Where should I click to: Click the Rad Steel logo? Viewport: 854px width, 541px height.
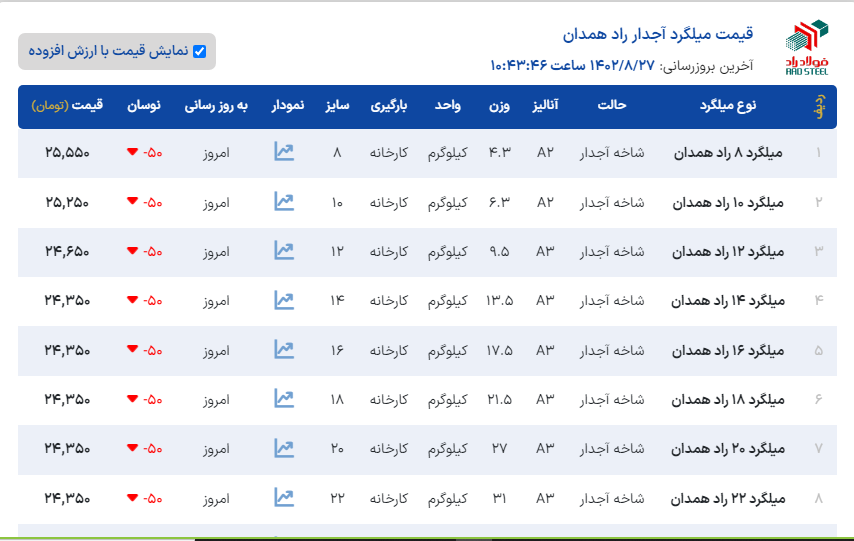click(x=807, y=48)
